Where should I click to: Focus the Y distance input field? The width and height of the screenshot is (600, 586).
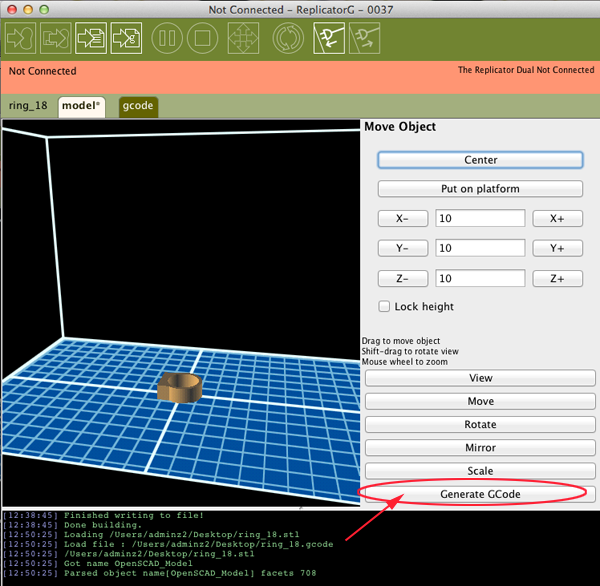480,248
